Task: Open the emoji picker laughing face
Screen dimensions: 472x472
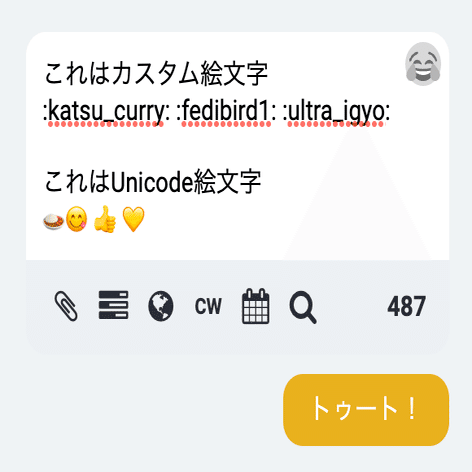Action: (x=423, y=64)
